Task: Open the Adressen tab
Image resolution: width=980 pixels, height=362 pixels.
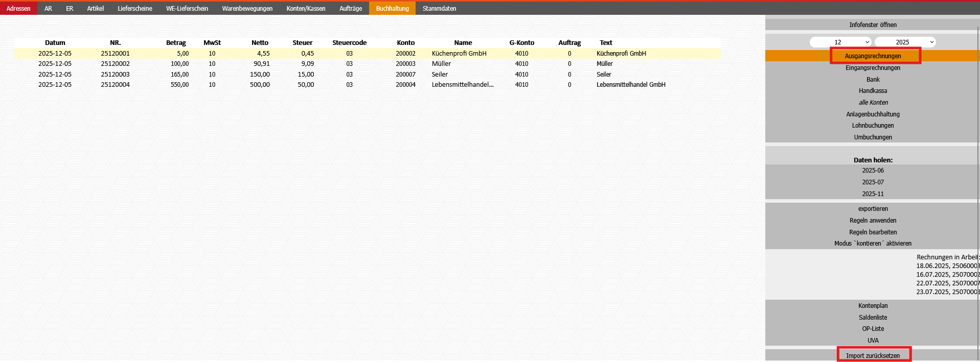Action: click(18, 9)
